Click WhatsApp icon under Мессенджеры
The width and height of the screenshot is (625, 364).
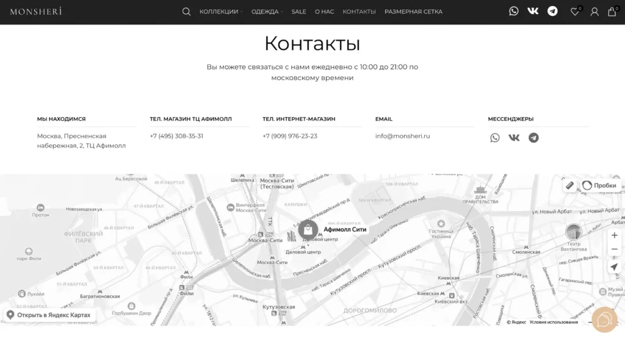click(x=495, y=138)
